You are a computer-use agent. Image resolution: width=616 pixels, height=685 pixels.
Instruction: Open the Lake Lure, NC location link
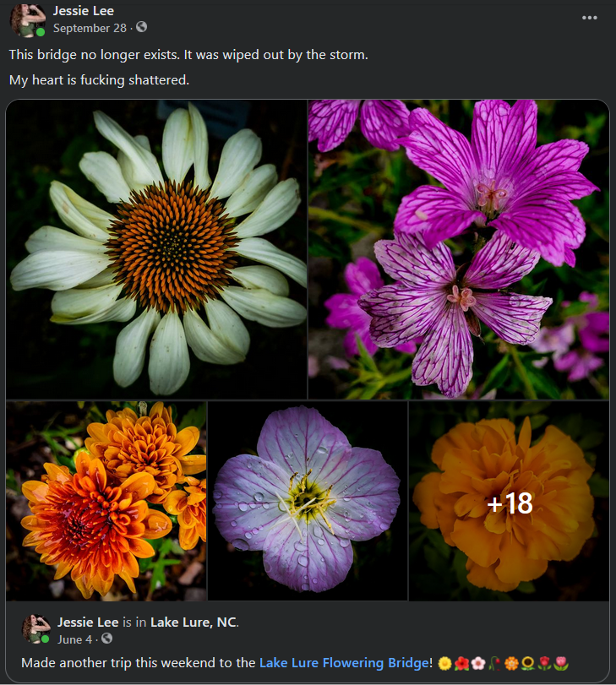[194, 622]
